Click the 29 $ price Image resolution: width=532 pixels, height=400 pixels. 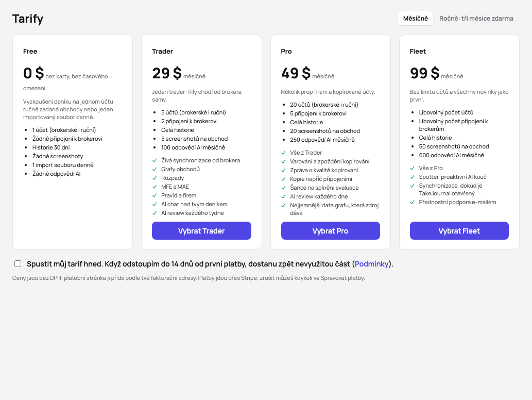click(x=167, y=73)
